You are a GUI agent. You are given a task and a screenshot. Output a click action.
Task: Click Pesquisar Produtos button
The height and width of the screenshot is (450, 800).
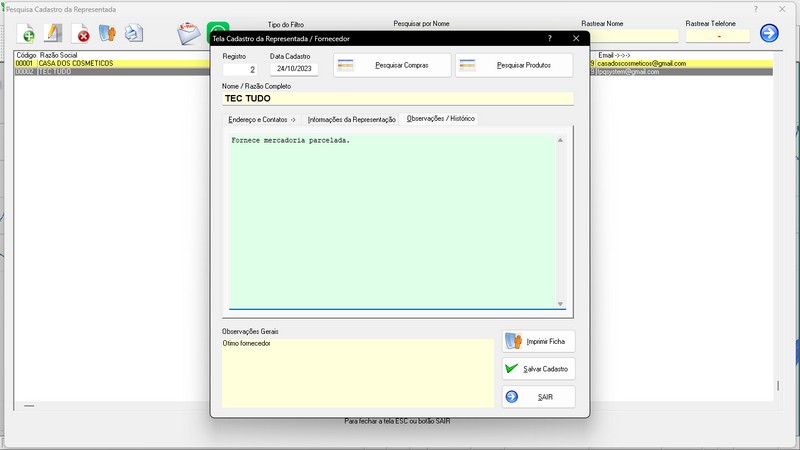(514, 65)
